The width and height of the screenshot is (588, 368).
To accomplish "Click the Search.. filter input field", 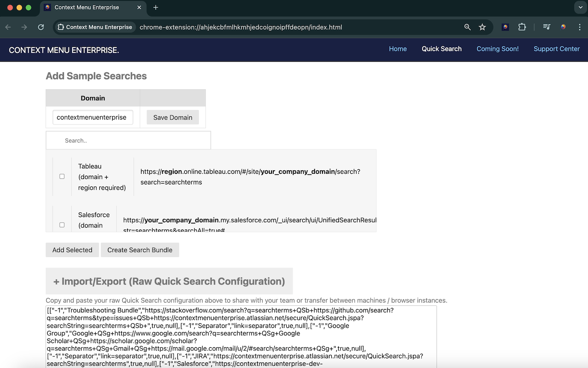I will pyautogui.click(x=128, y=140).
